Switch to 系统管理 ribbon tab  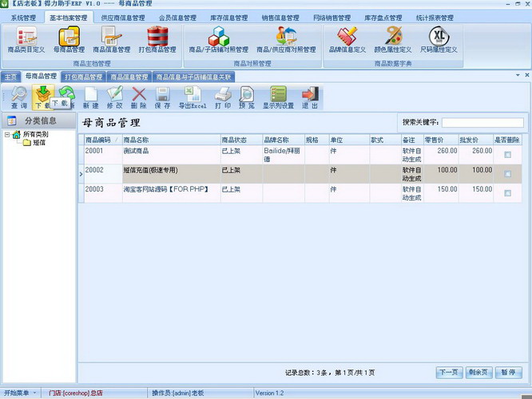point(23,18)
